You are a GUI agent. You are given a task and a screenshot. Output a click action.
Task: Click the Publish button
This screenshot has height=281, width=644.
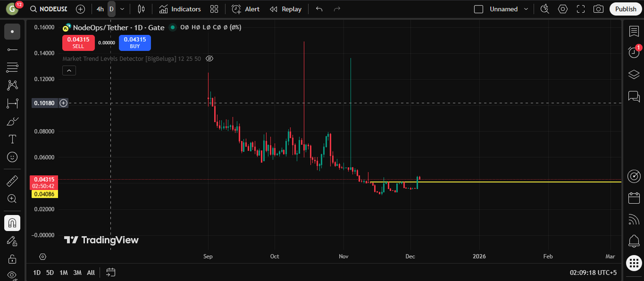[626, 9]
